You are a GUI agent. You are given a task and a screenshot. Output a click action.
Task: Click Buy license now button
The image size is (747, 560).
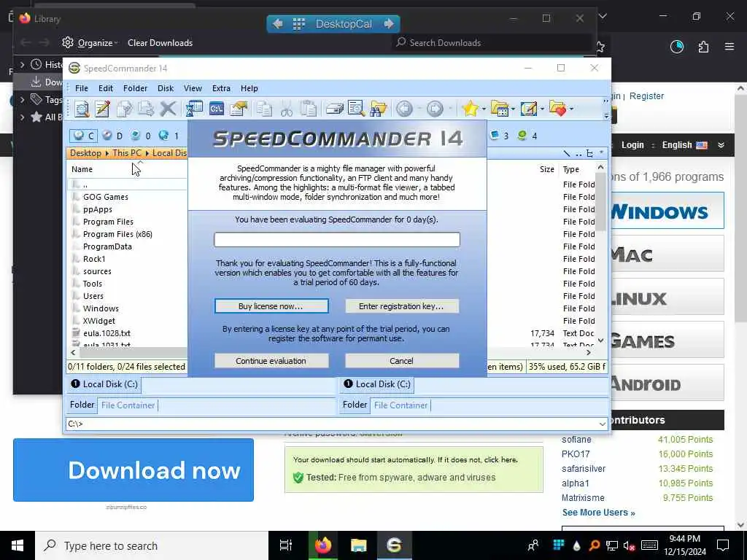[x=271, y=306]
